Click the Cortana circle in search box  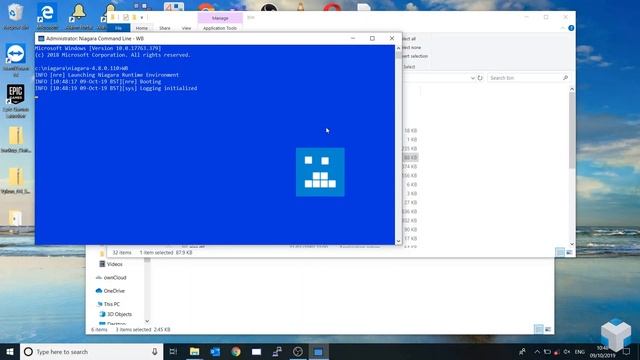(x=28, y=351)
